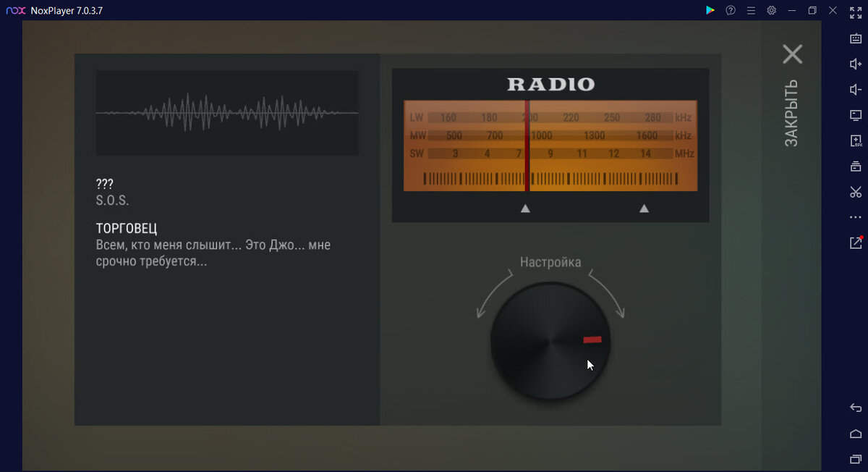Image resolution: width=868 pixels, height=472 pixels.
Task: Install APK via sidebar icon
Action: click(x=855, y=140)
